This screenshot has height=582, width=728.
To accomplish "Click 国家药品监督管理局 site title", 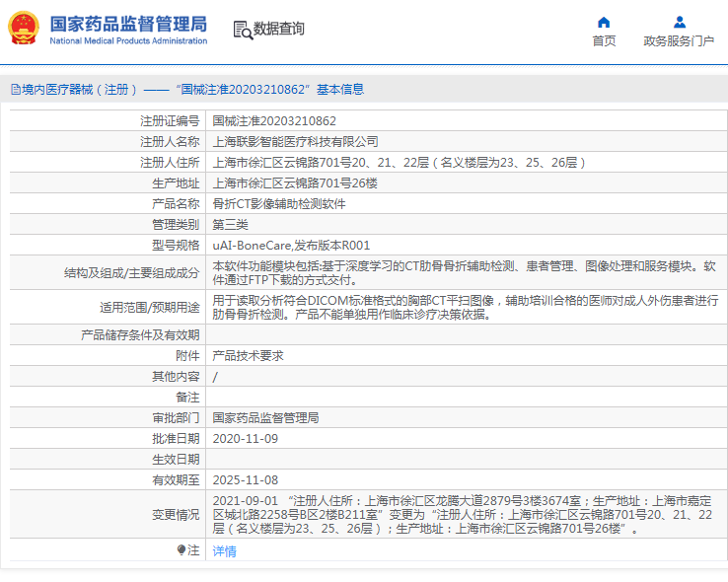I will 128,24.
